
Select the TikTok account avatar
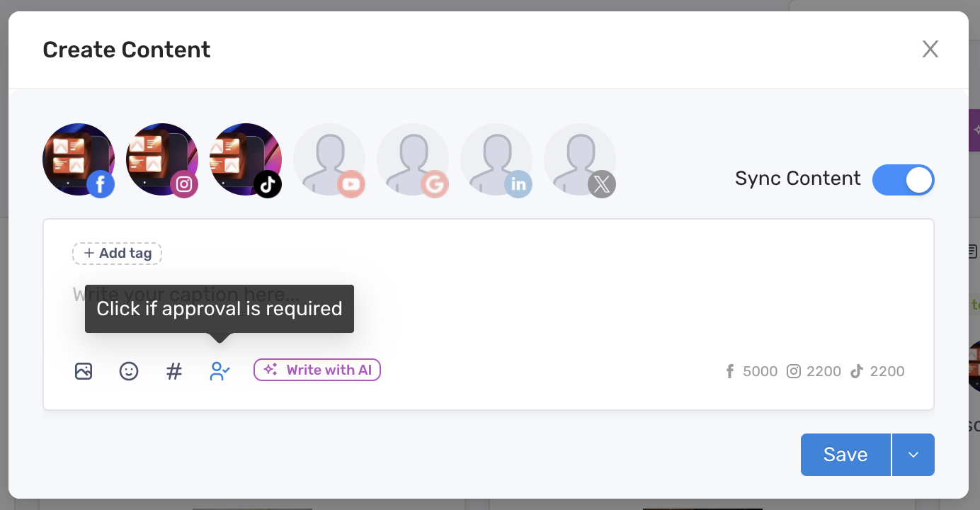tap(246, 159)
